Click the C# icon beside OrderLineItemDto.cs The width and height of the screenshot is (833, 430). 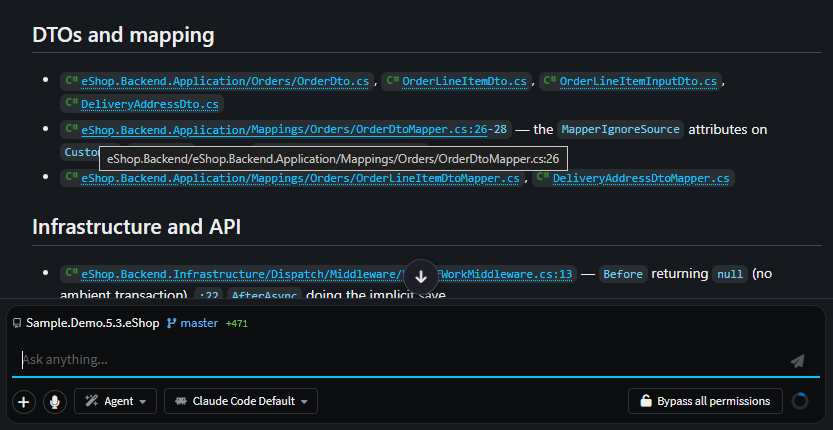[393, 81]
